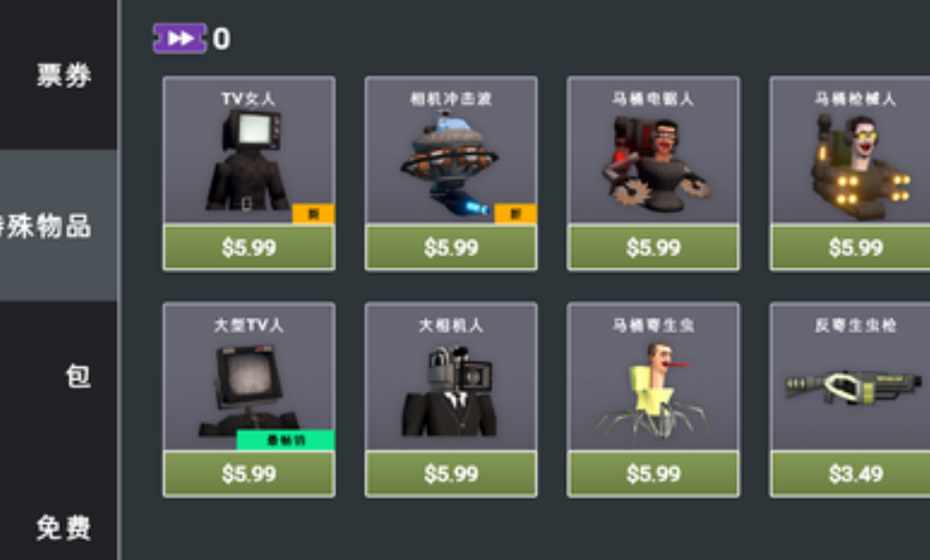The height and width of the screenshot is (560, 930).
Task: Select the flying saucer 相机冲击波 image
Action: [x=450, y=163]
